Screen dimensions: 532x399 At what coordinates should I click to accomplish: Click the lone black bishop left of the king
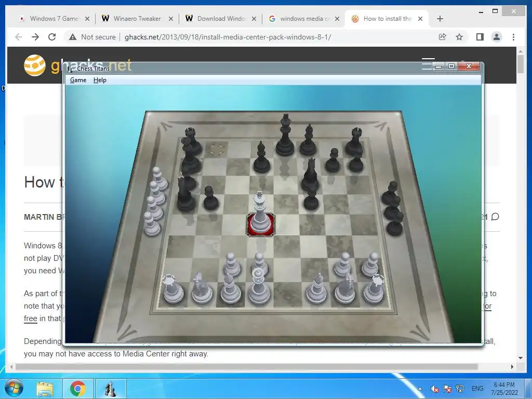tap(262, 157)
